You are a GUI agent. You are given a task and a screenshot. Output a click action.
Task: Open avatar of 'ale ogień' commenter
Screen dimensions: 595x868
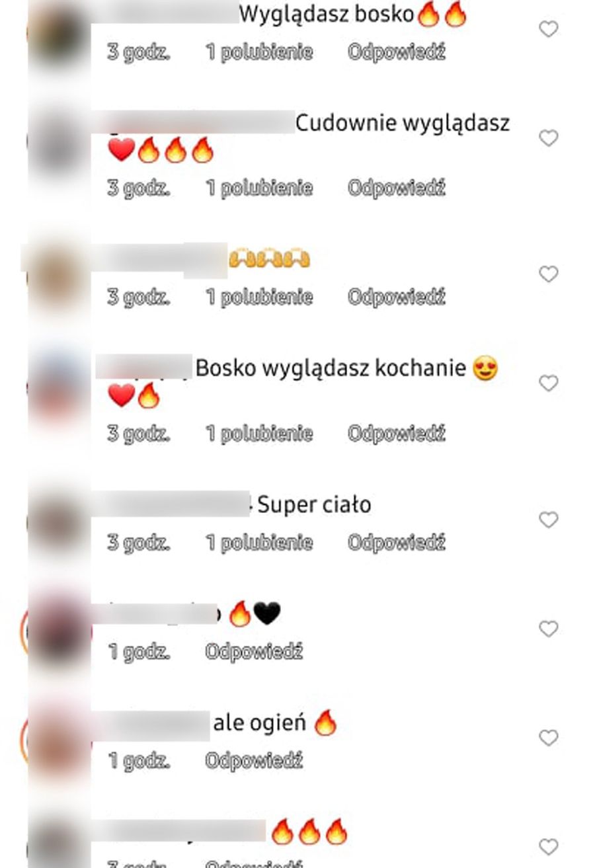(x=56, y=740)
